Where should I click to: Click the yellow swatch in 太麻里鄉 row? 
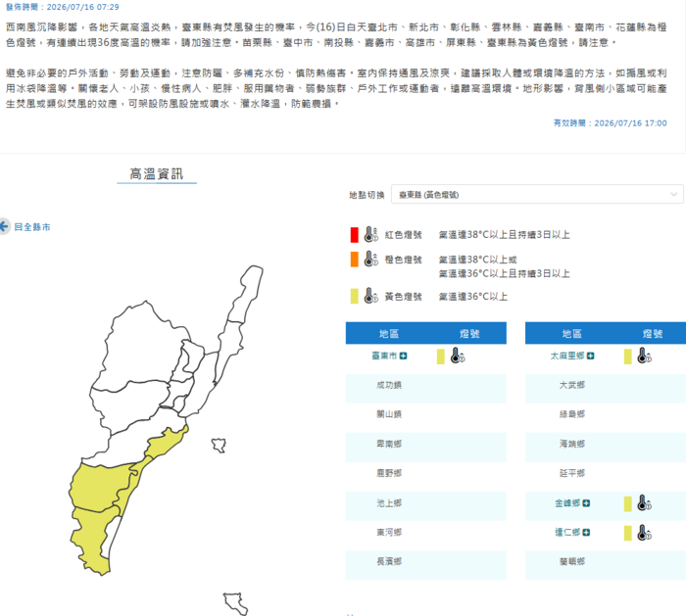tap(628, 356)
